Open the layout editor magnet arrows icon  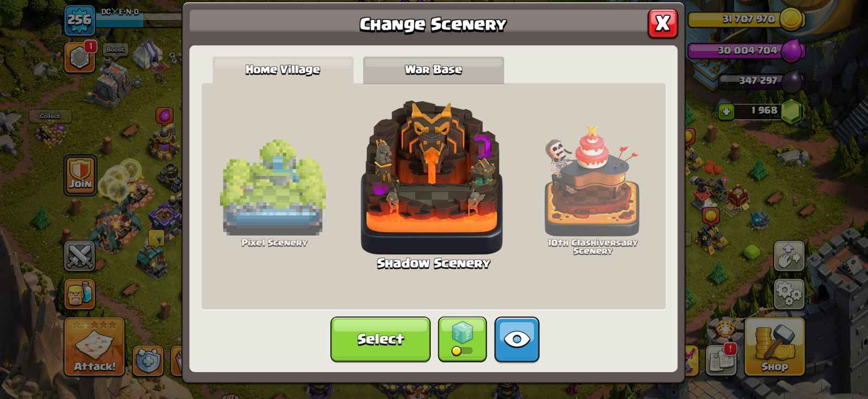pyautogui.click(x=789, y=255)
